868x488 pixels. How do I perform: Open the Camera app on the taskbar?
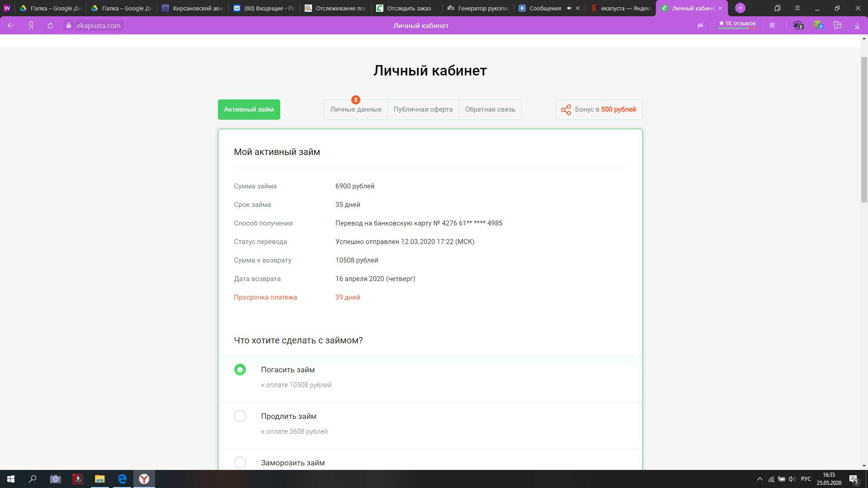(x=55, y=479)
